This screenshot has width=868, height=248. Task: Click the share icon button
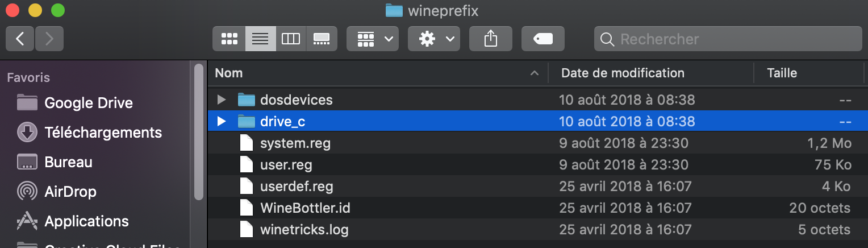click(491, 39)
